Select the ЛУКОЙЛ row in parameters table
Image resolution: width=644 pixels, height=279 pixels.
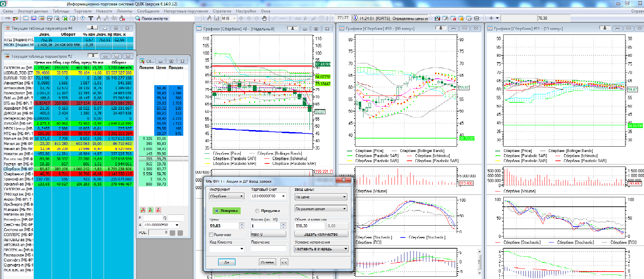69,123
